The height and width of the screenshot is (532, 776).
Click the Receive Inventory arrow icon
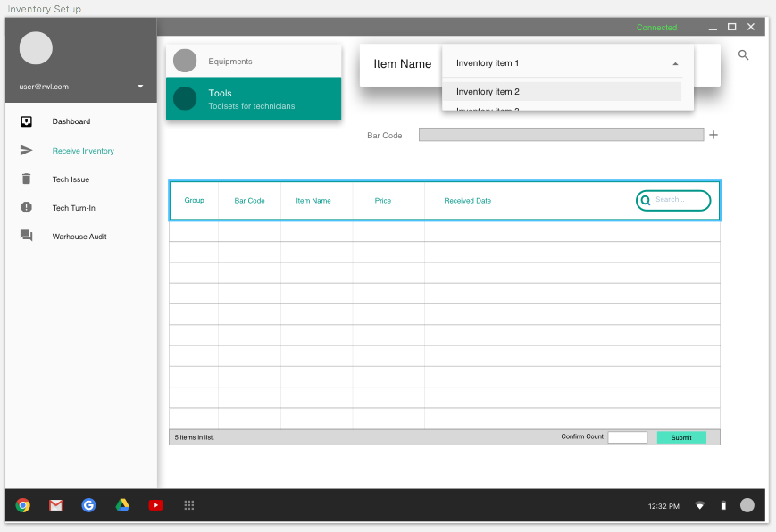click(27, 151)
